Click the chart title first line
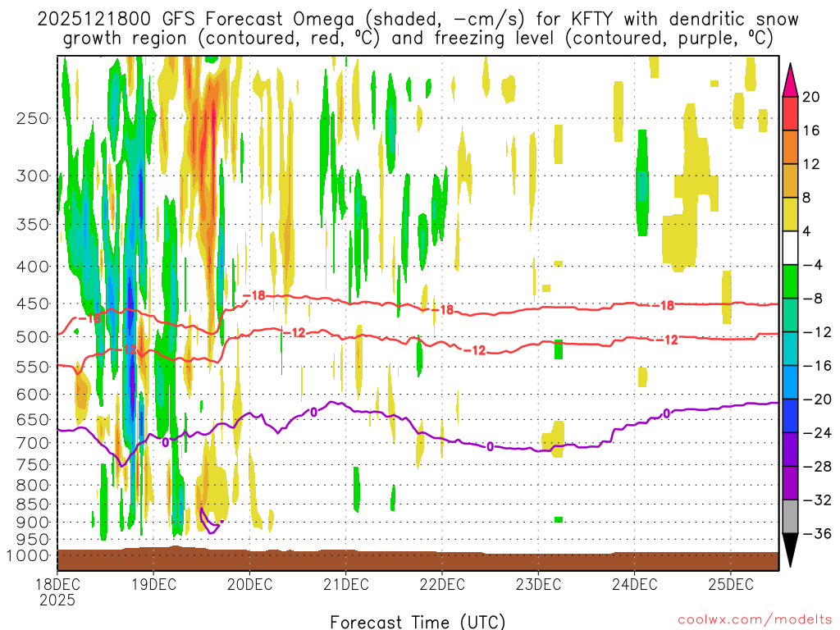The image size is (840, 630). pos(418,20)
